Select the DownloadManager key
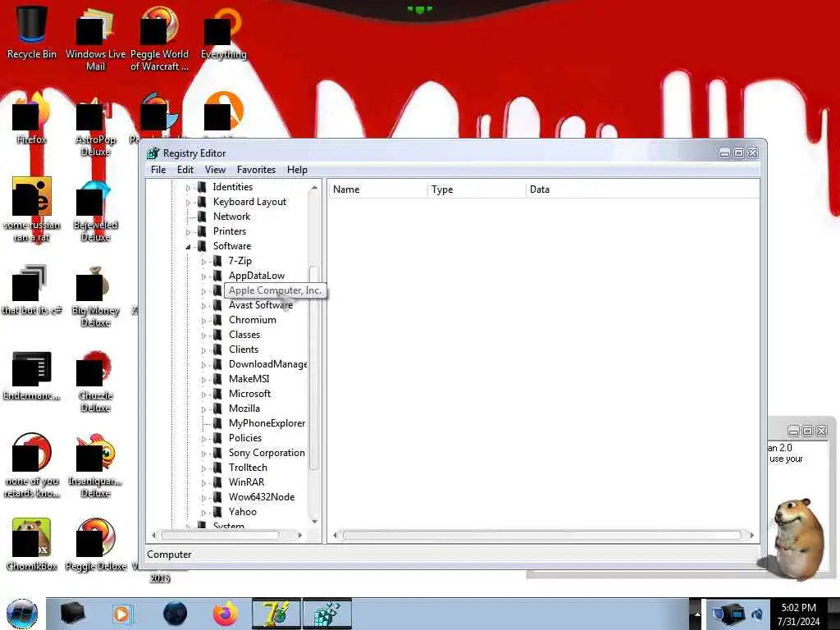This screenshot has height=630, width=840. point(267,364)
